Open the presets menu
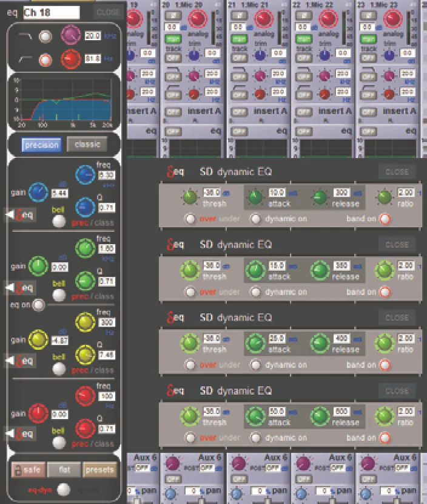The image size is (427, 504). pyautogui.click(x=99, y=470)
